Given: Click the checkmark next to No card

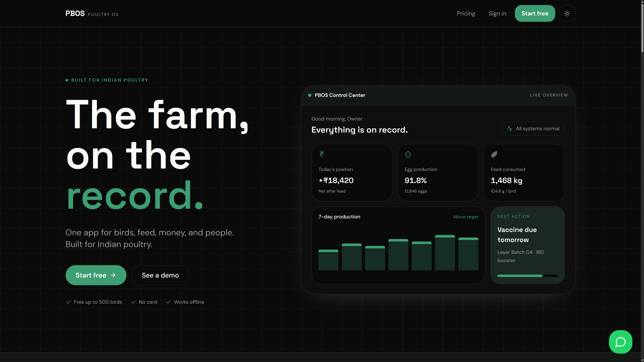Looking at the screenshot, I should 133,302.
